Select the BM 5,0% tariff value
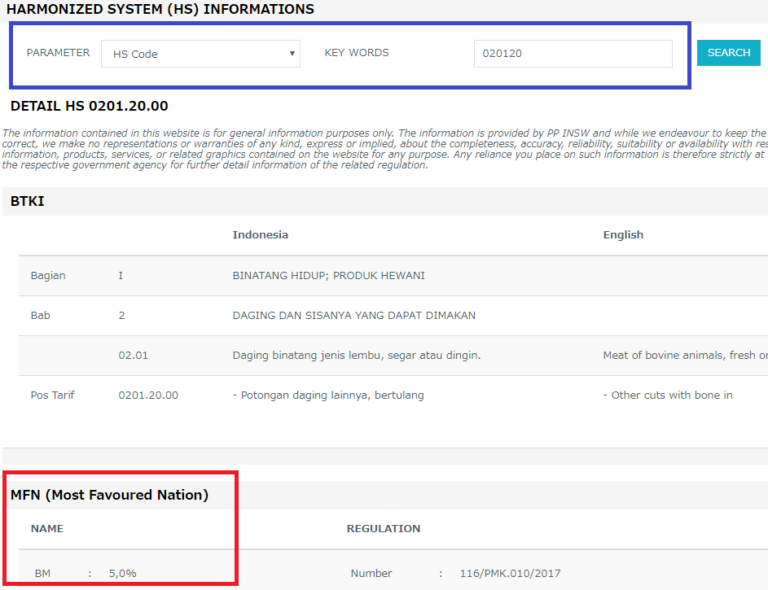The width and height of the screenshot is (768, 590). coord(122,573)
